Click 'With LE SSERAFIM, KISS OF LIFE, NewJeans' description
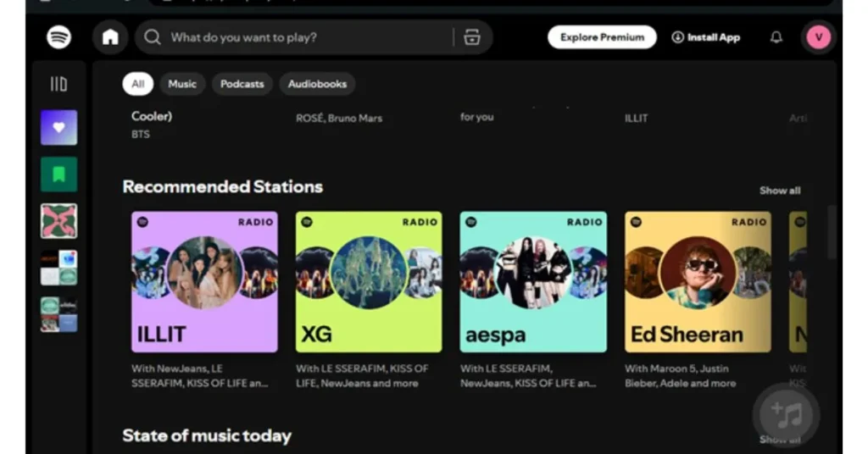 362,376
